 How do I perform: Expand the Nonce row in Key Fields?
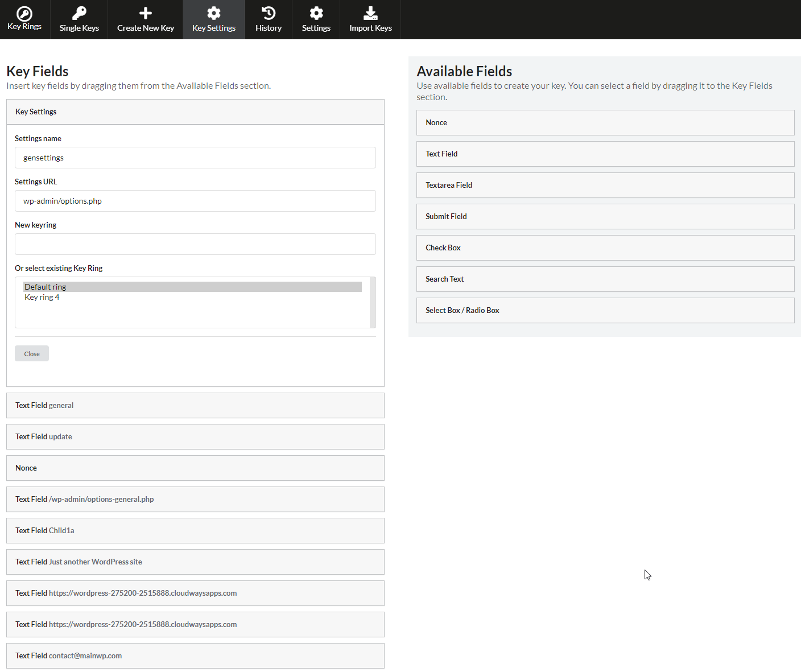[195, 468]
